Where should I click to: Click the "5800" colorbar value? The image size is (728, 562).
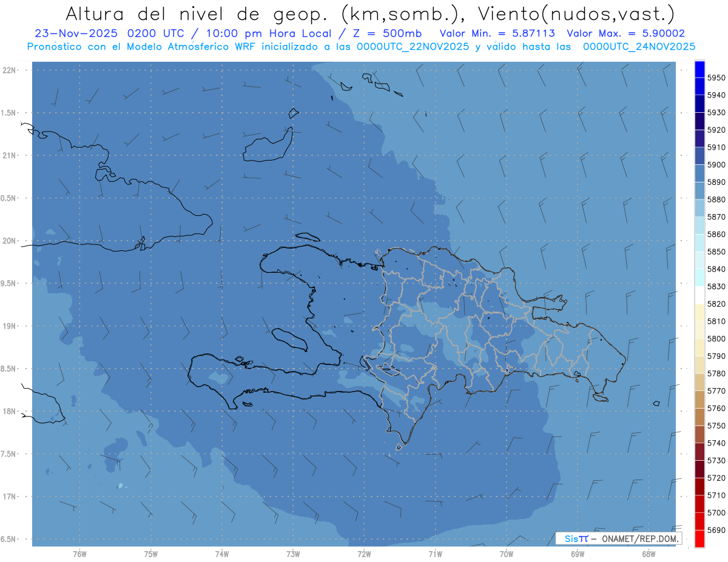(x=716, y=339)
